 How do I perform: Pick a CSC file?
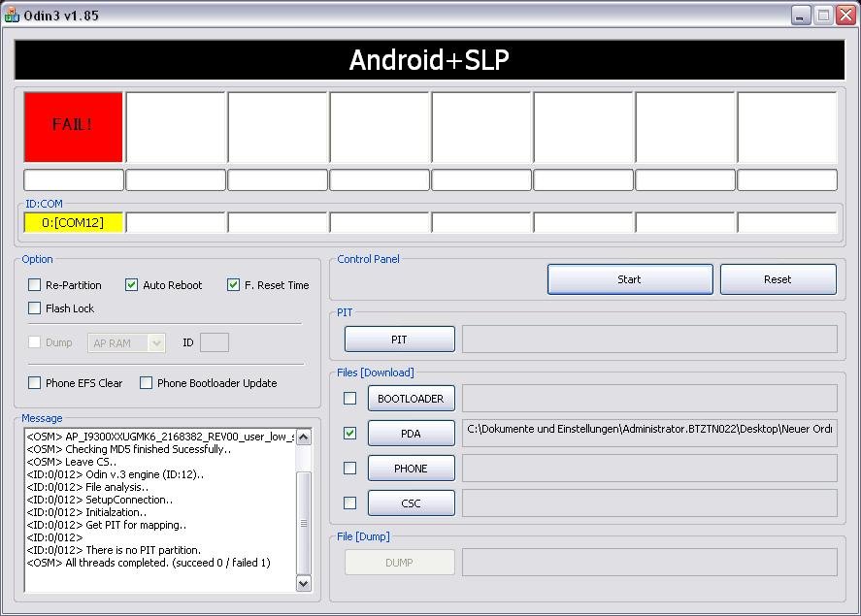pos(412,503)
